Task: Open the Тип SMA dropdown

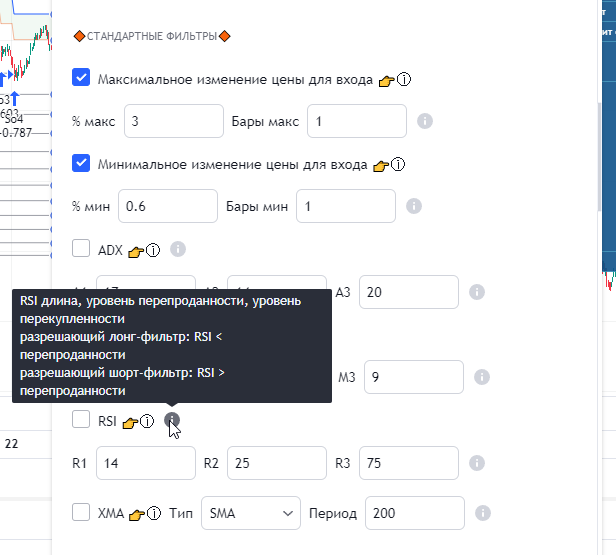Action: 250,513
